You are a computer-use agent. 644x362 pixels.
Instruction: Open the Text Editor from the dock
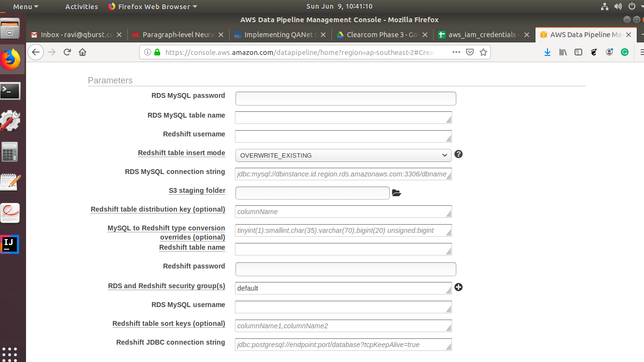10,183
